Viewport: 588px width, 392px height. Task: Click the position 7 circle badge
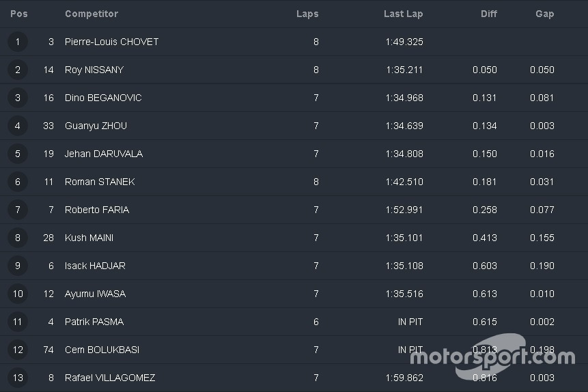tap(18, 210)
